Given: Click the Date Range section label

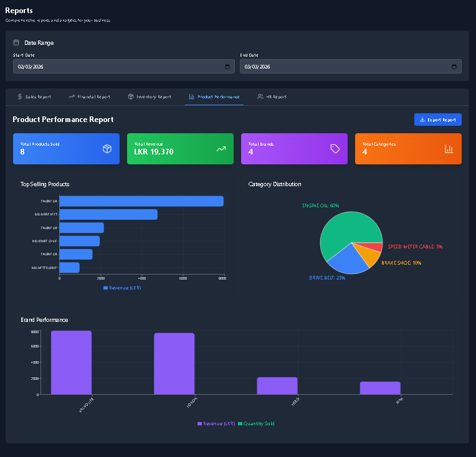Looking at the screenshot, I should (39, 43).
